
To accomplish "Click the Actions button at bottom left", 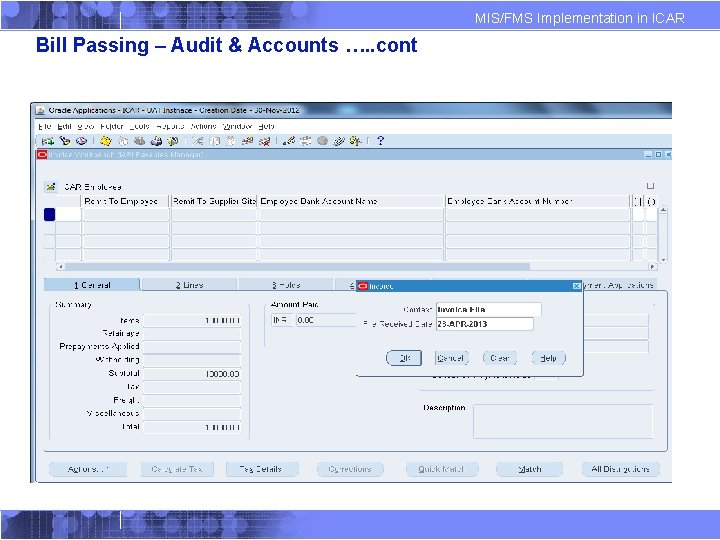I will [88, 469].
